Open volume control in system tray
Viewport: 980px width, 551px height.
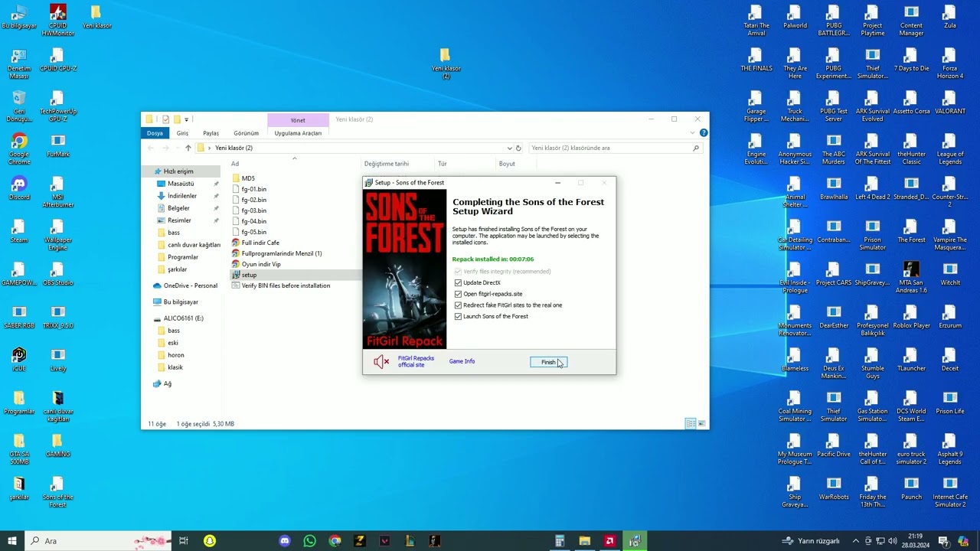pyautogui.click(x=893, y=541)
